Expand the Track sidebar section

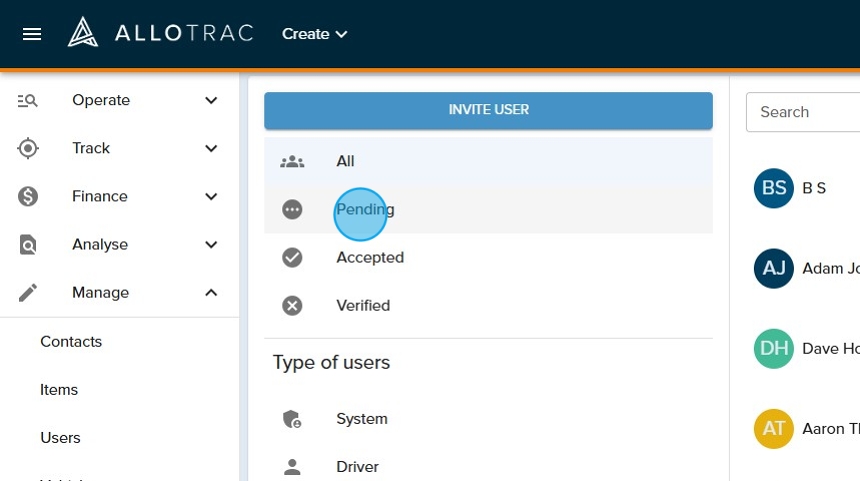(119, 148)
